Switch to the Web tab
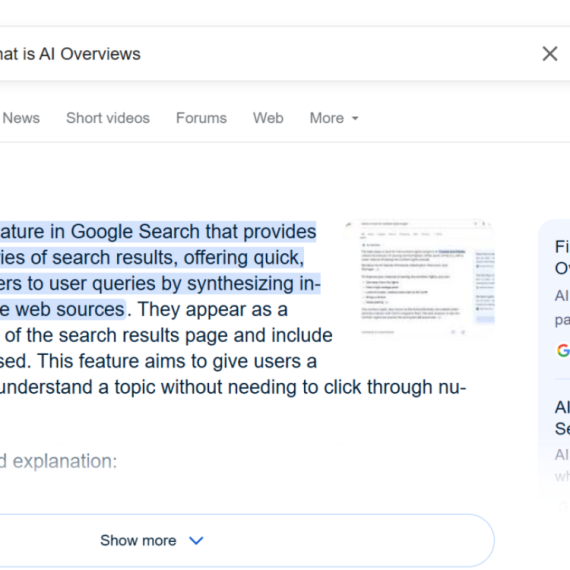This screenshot has width=570, height=570. [268, 118]
